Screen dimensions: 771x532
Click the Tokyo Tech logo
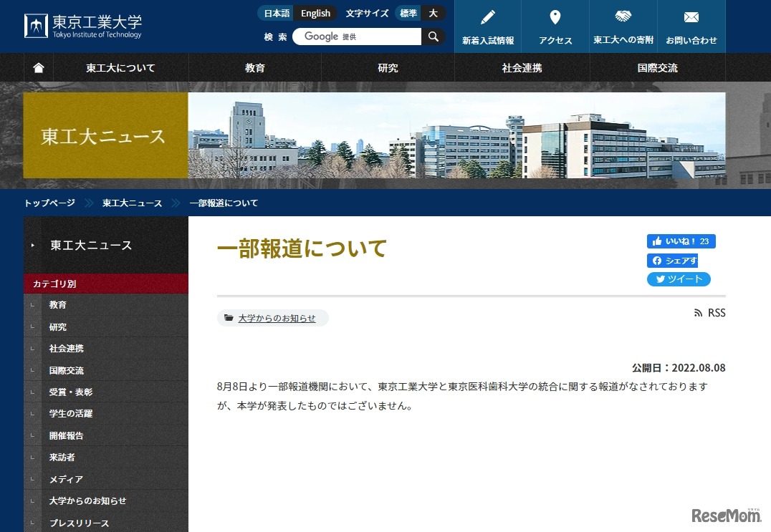click(83, 26)
